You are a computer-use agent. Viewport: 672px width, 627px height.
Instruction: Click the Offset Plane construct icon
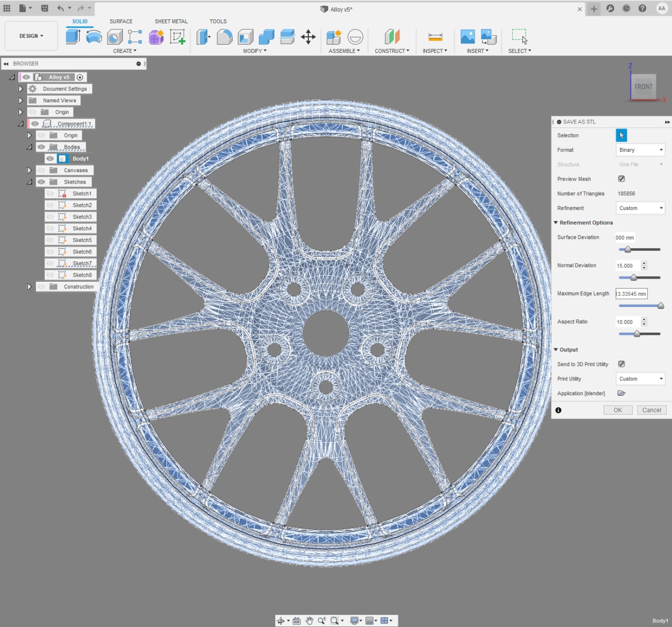392,37
